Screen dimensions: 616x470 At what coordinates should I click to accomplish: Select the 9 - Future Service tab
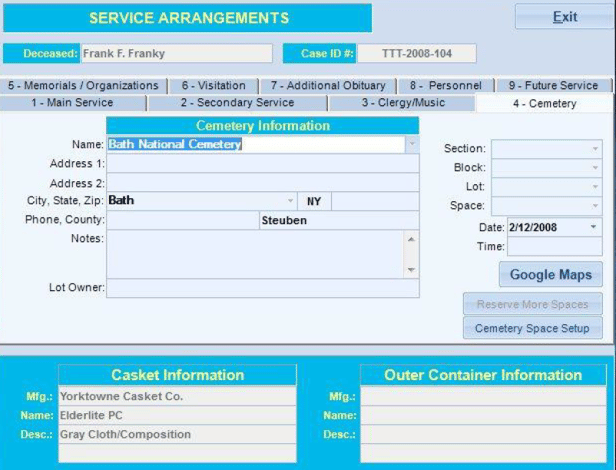click(553, 86)
